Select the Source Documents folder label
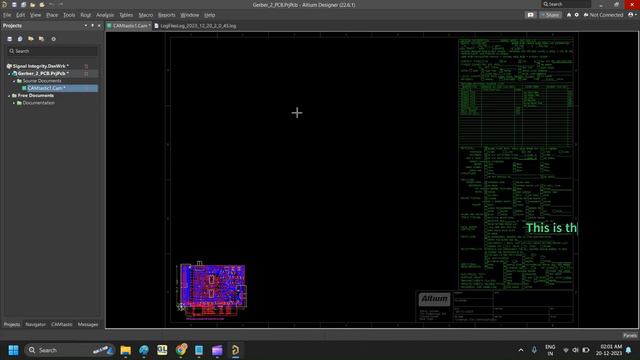Image resolution: width=640 pixels, height=360 pixels. [42, 81]
